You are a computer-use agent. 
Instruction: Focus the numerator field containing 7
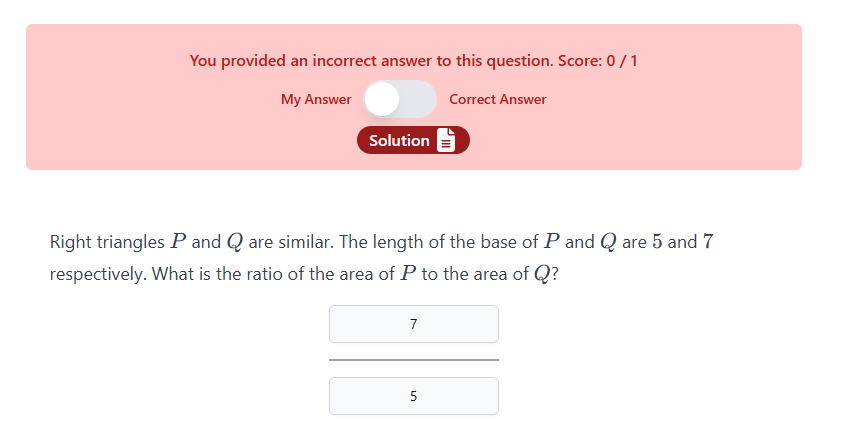click(x=413, y=324)
